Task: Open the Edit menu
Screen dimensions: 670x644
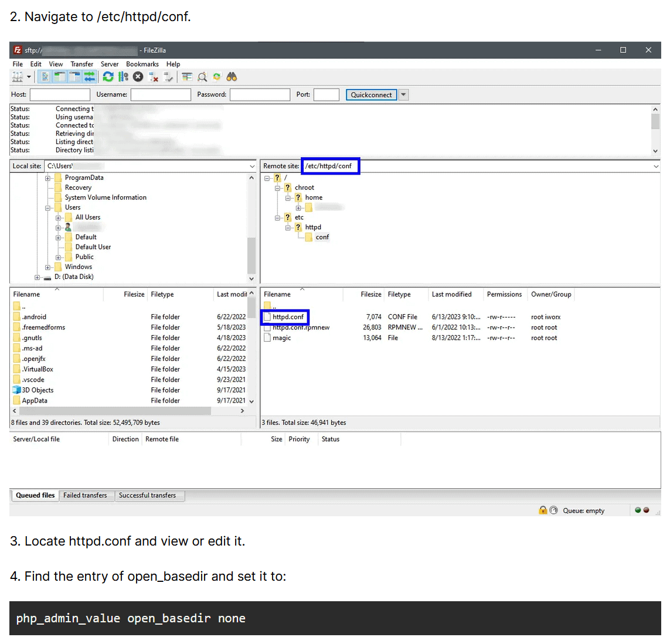Action: 36,64
